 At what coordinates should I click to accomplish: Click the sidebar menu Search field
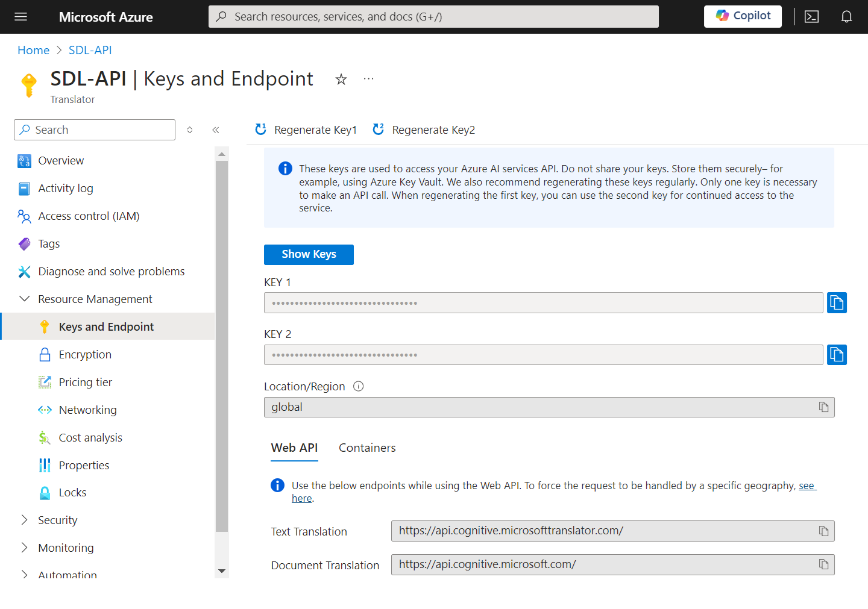click(x=95, y=130)
